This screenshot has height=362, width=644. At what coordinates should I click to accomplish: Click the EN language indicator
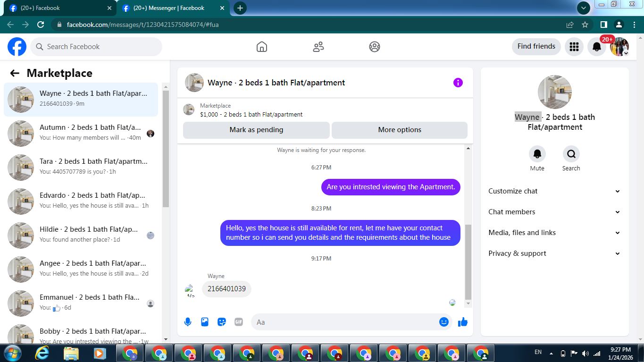tap(538, 352)
